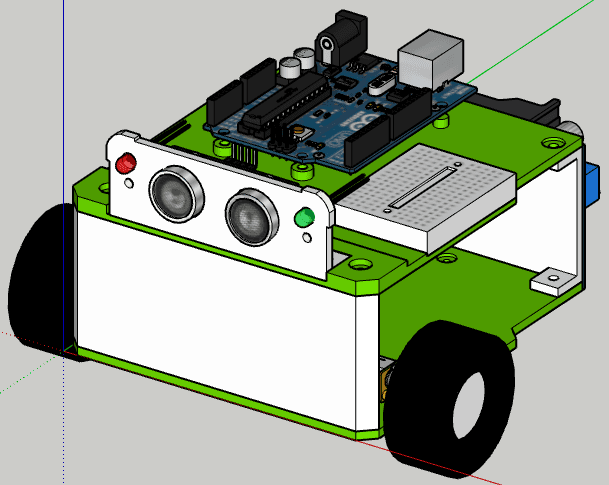Select the red LED on the sensor plate
The width and height of the screenshot is (609, 485).
point(126,163)
